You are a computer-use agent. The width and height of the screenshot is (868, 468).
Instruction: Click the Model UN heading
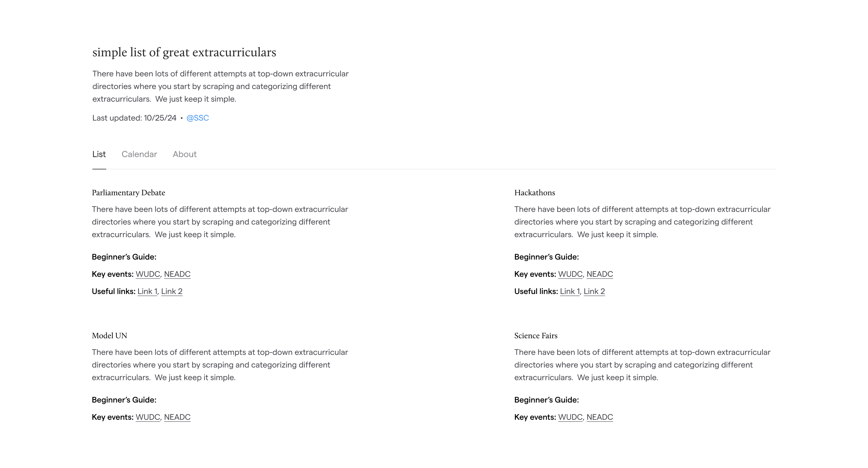(110, 335)
